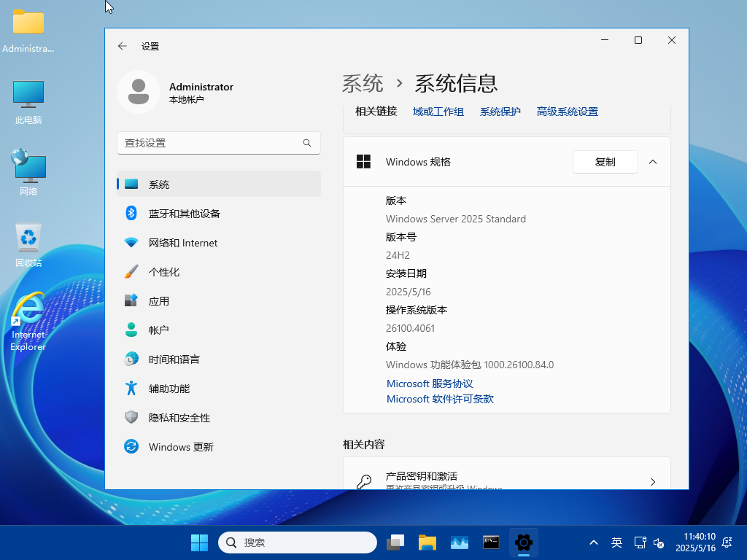Open the clock showing 11:40:10
Screen dimensions: 747x560
[x=695, y=542]
